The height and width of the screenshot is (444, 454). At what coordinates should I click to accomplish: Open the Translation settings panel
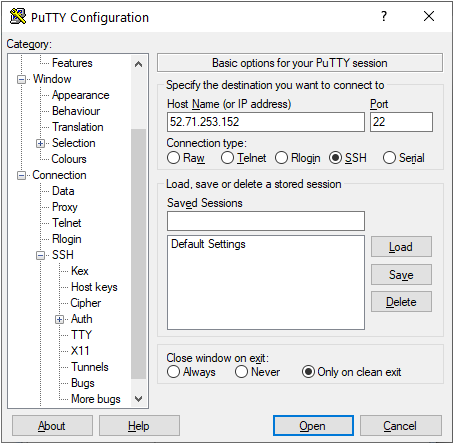pyautogui.click(x=78, y=127)
